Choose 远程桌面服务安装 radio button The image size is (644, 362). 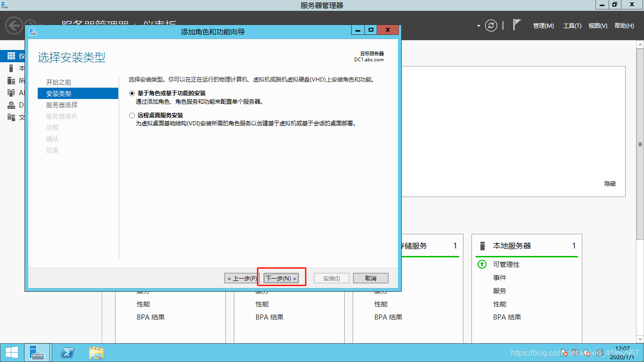132,115
